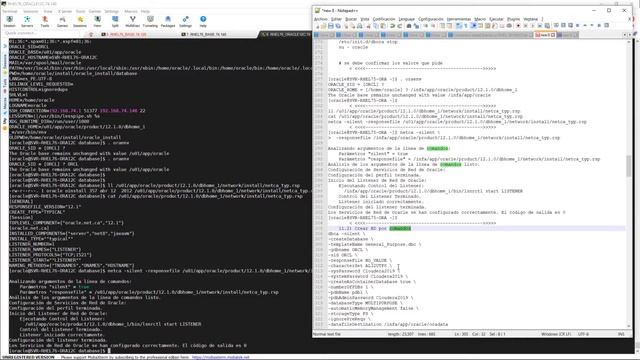Open the Session icon in MobaXterm toolbar

[x=9, y=22]
